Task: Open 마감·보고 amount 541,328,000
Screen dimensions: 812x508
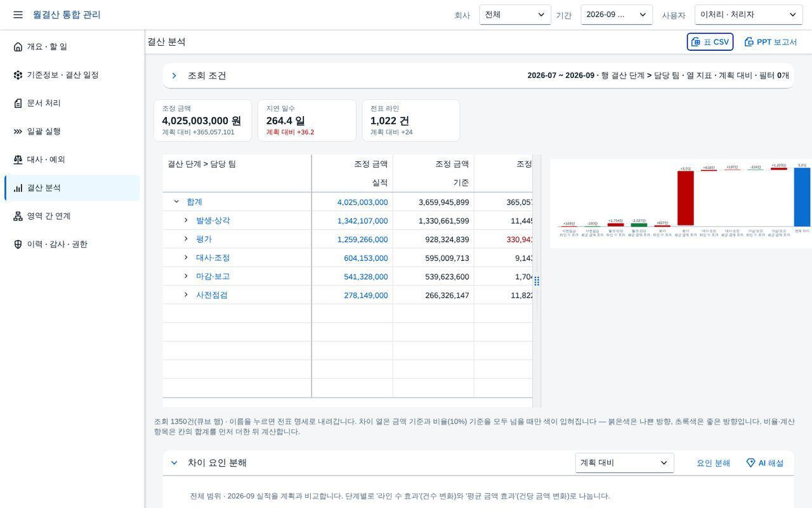Action: [366, 277]
